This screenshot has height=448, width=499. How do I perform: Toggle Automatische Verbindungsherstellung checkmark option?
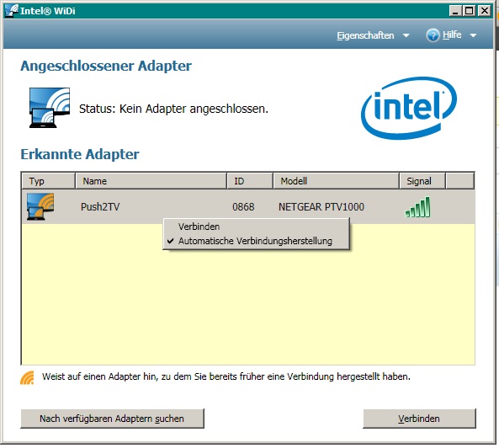click(x=255, y=241)
